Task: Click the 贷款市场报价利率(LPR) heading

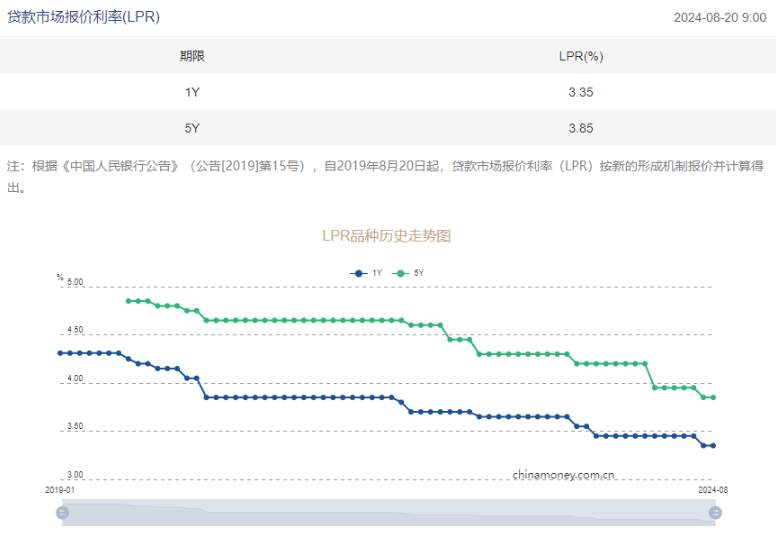Action: pyautogui.click(x=83, y=17)
